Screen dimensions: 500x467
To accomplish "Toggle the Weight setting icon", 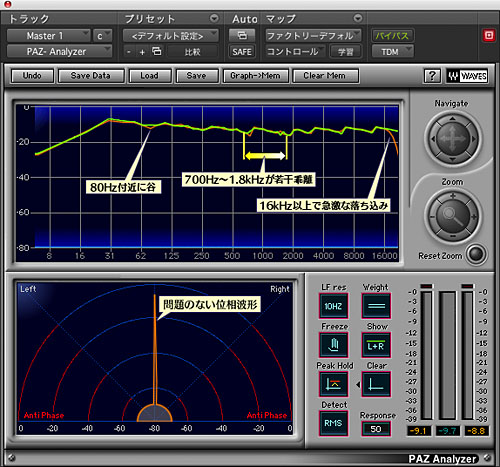I will [x=376, y=306].
